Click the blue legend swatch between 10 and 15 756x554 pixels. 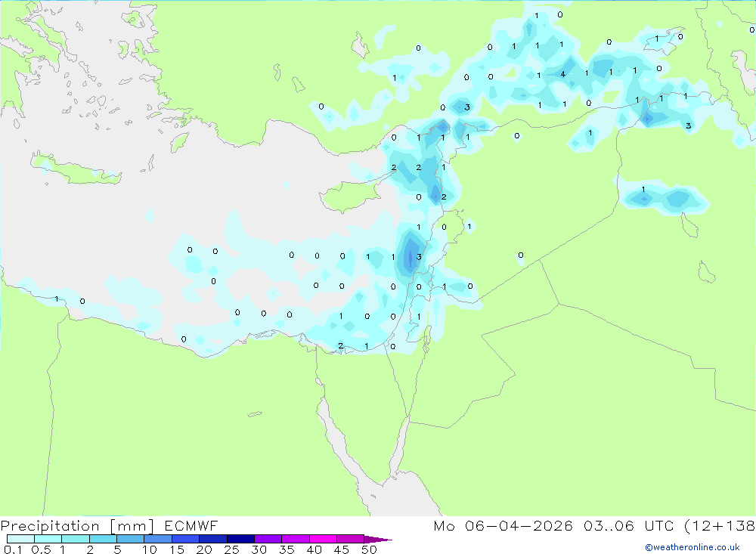point(158,539)
